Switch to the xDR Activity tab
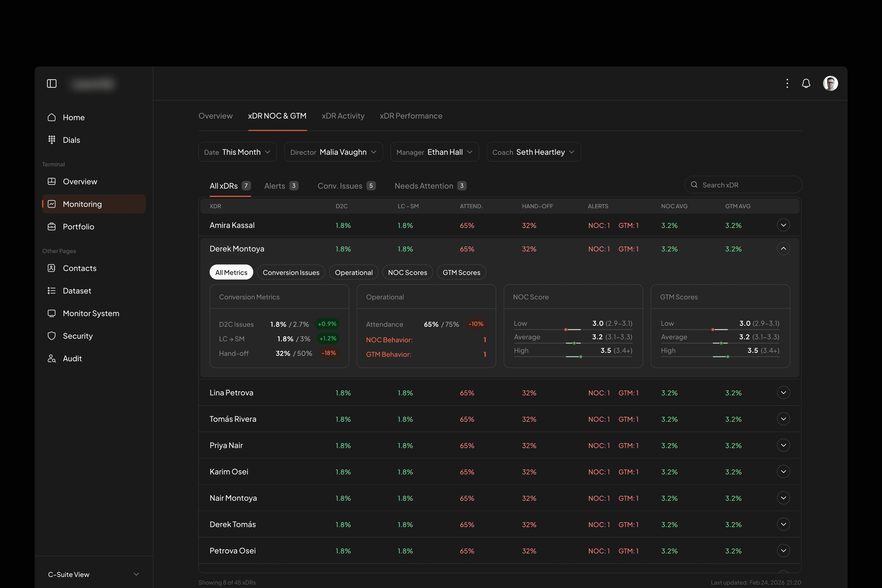Image resolution: width=882 pixels, height=588 pixels. tap(343, 116)
